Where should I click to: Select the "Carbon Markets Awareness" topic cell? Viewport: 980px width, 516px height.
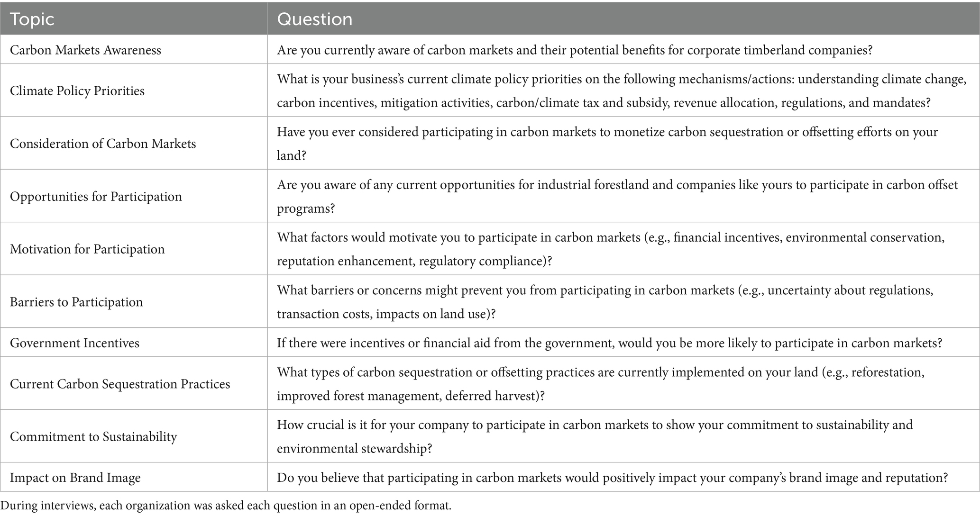pos(85,50)
